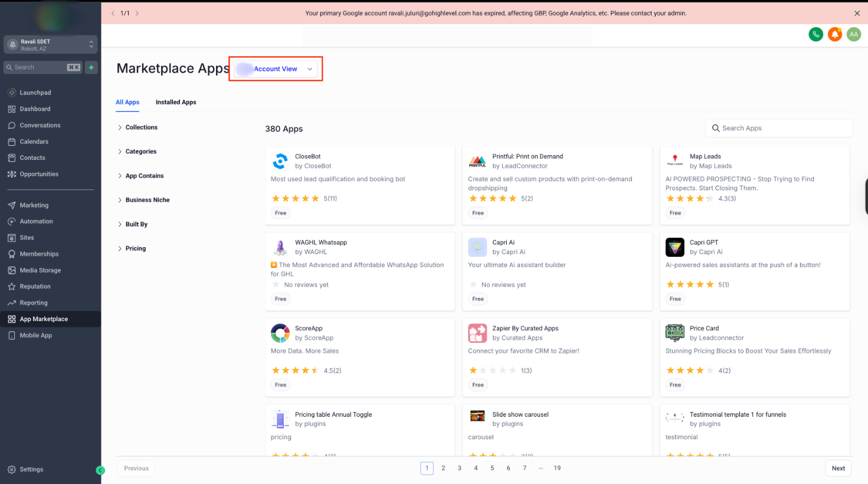
Task: Open the Capri GPT app logo
Action: tap(674, 247)
